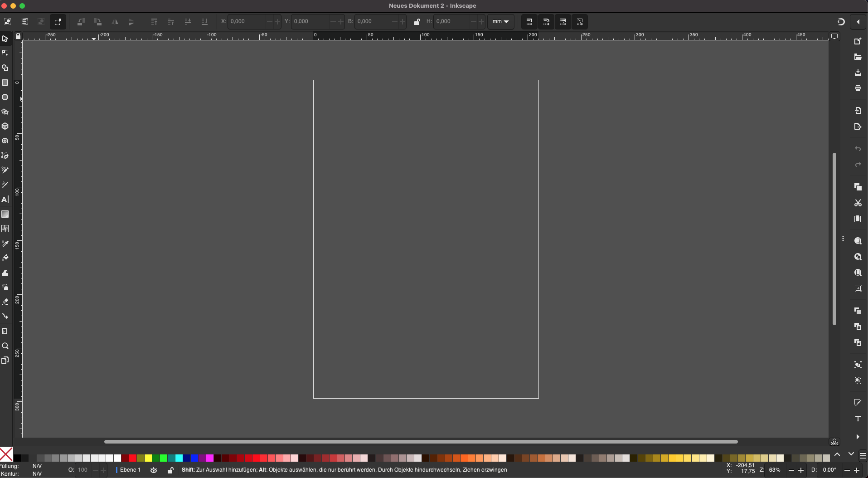Image resolution: width=868 pixels, height=478 pixels.
Task: Click the X position input field
Action: pos(247,22)
